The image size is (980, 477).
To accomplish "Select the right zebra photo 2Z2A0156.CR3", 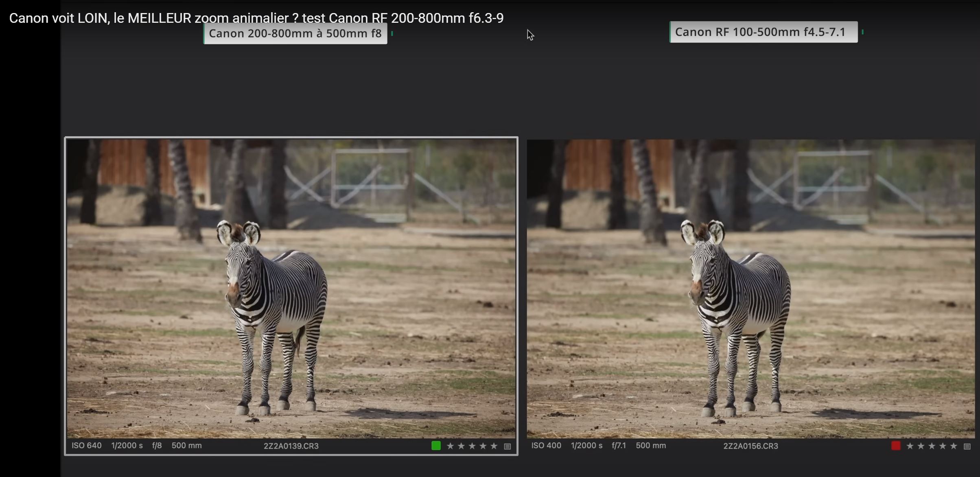I will (x=751, y=289).
